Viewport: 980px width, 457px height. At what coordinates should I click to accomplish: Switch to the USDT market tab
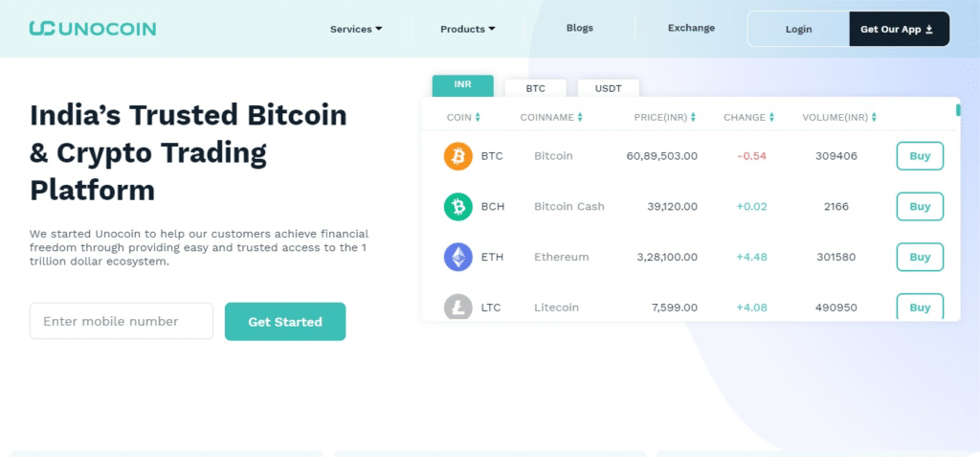609,88
